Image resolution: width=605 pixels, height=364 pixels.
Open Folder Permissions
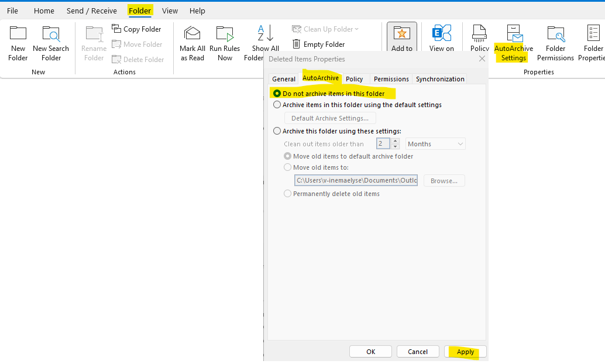(x=555, y=43)
